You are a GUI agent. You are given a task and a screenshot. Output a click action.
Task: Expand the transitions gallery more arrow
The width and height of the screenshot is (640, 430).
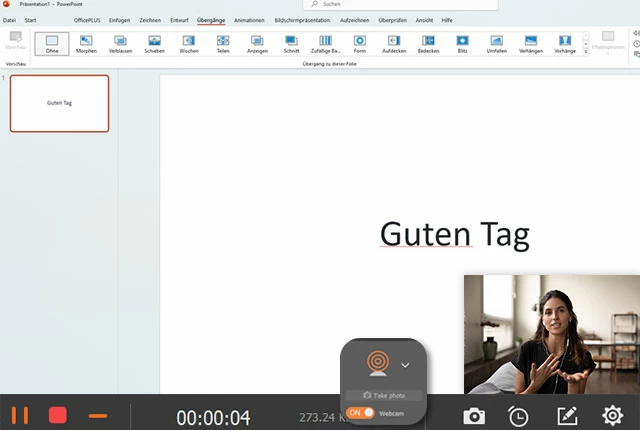point(586,52)
